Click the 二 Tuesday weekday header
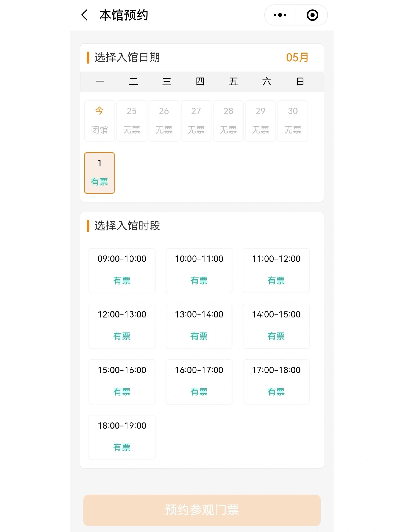 point(133,82)
